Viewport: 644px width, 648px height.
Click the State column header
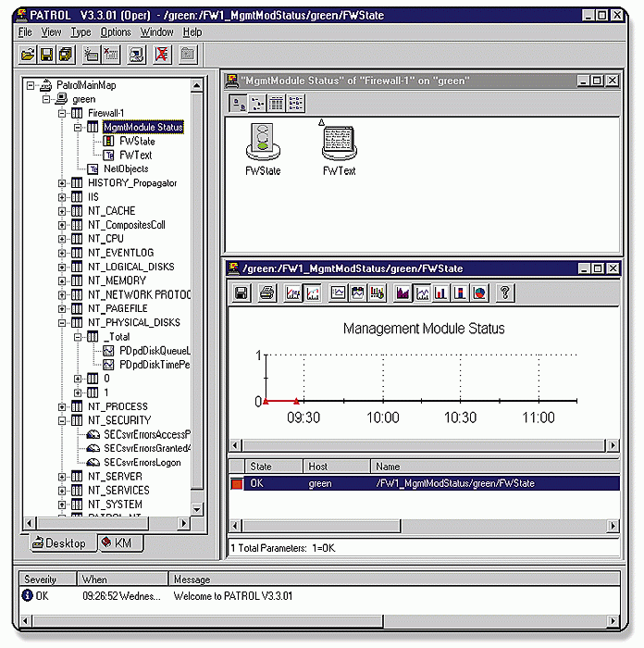[274, 467]
